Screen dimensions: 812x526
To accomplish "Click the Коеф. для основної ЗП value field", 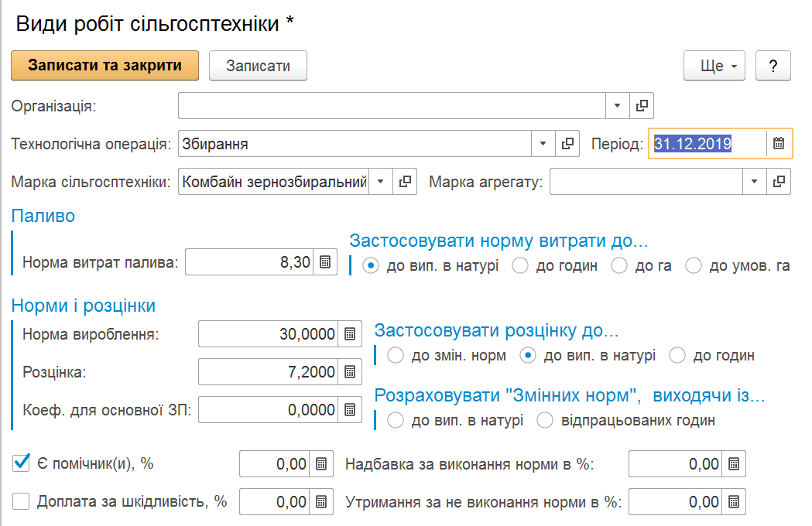I will pos(269,409).
